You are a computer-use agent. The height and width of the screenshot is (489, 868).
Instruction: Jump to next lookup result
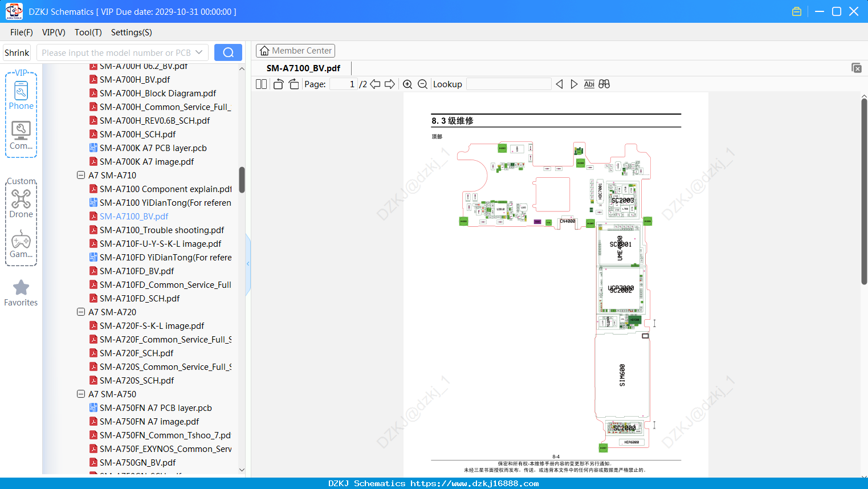574,84
